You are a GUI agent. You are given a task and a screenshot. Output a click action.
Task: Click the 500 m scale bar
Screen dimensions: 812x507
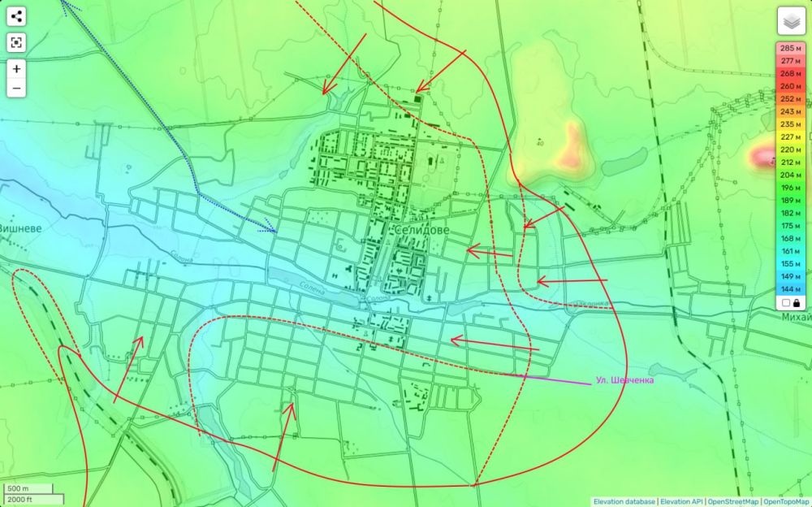(28, 489)
